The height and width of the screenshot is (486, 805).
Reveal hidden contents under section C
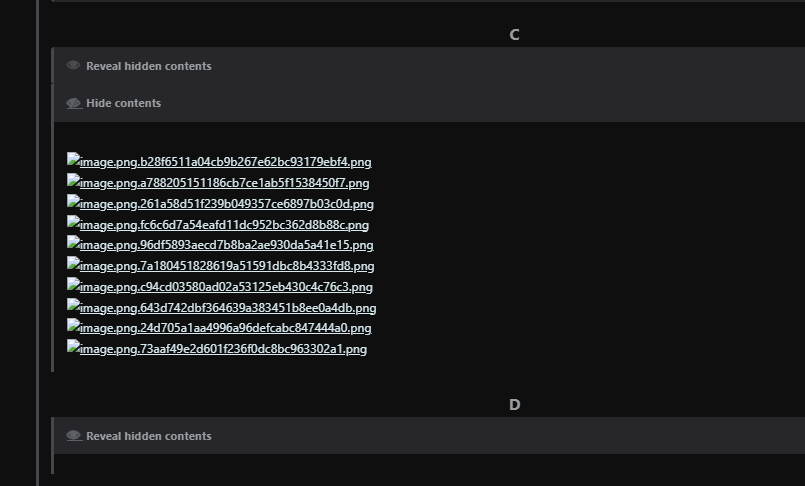coord(148,66)
